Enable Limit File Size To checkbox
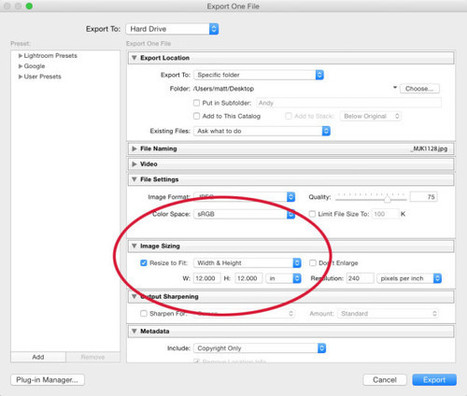The height and width of the screenshot is (396, 467). coord(312,214)
